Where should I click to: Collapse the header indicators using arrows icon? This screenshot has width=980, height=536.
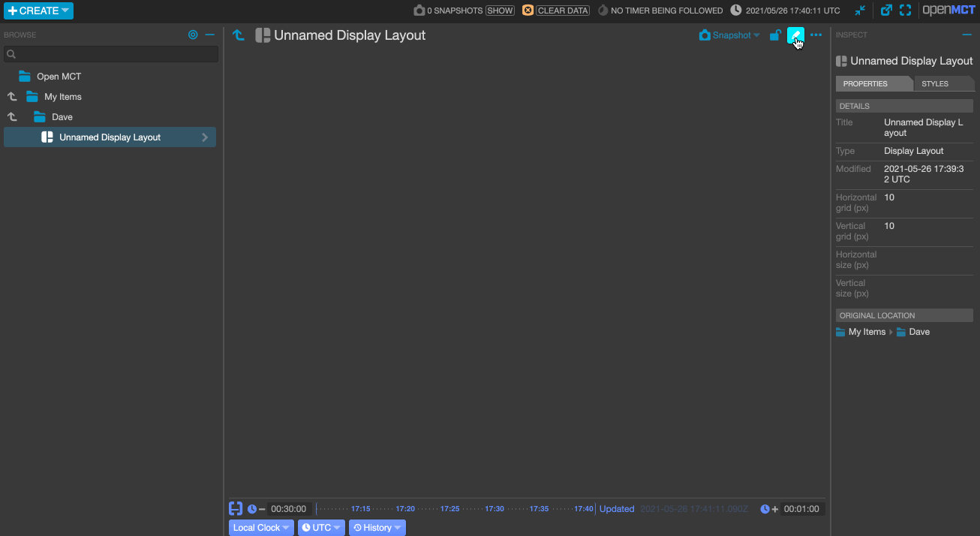pyautogui.click(x=860, y=11)
